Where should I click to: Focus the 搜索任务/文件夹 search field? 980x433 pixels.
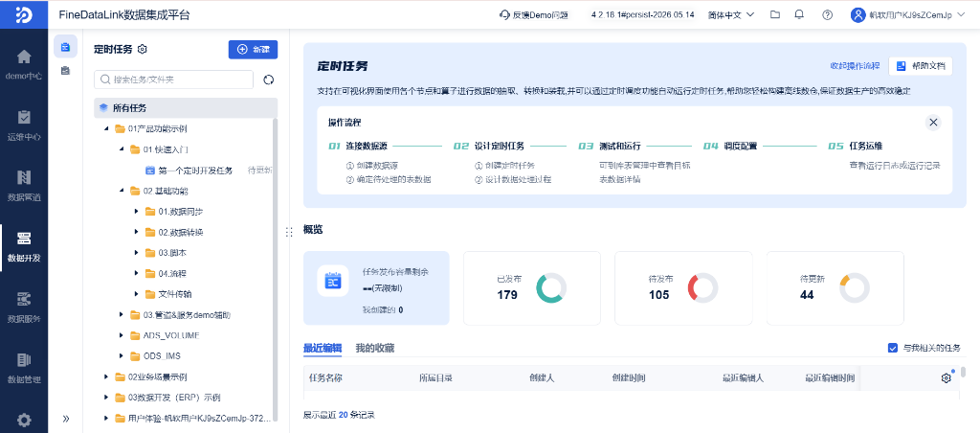click(174, 80)
